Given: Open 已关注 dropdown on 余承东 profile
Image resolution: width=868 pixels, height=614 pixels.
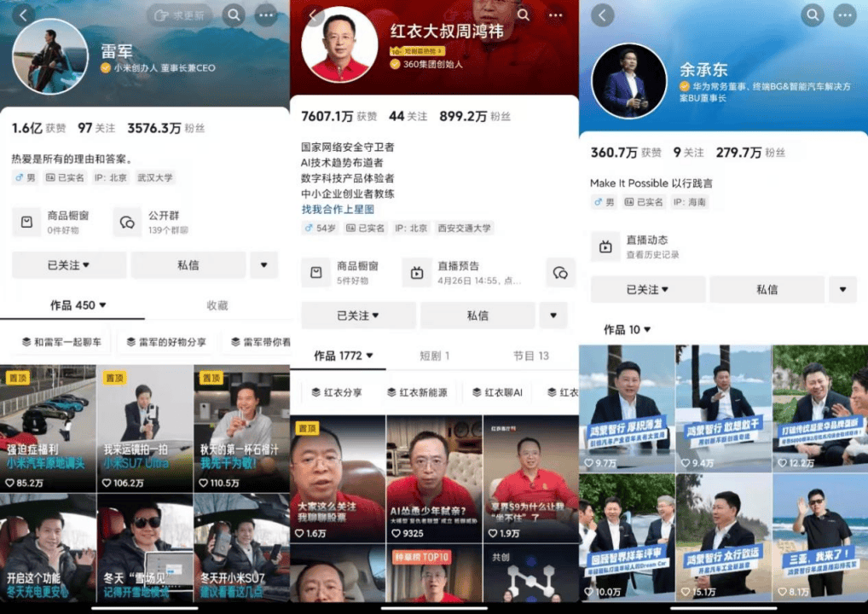Looking at the screenshot, I should [x=648, y=290].
